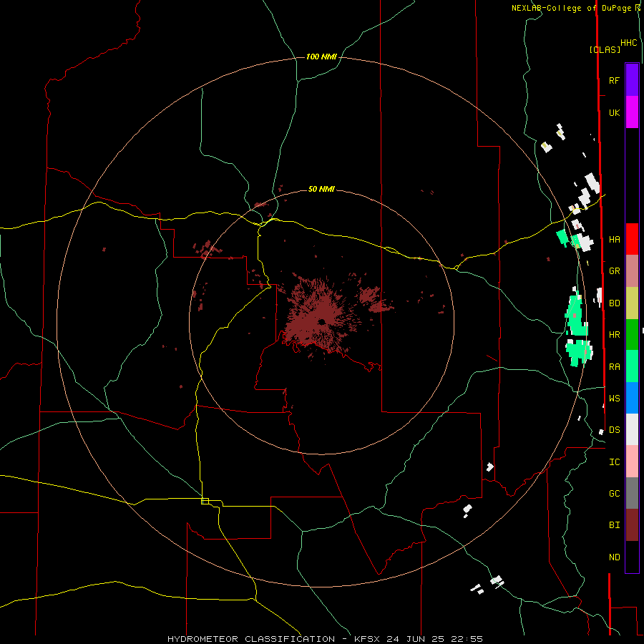Click the '[CLAS]' legend heading
Screen dimensions: 644x644
pyautogui.click(x=605, y=49)
